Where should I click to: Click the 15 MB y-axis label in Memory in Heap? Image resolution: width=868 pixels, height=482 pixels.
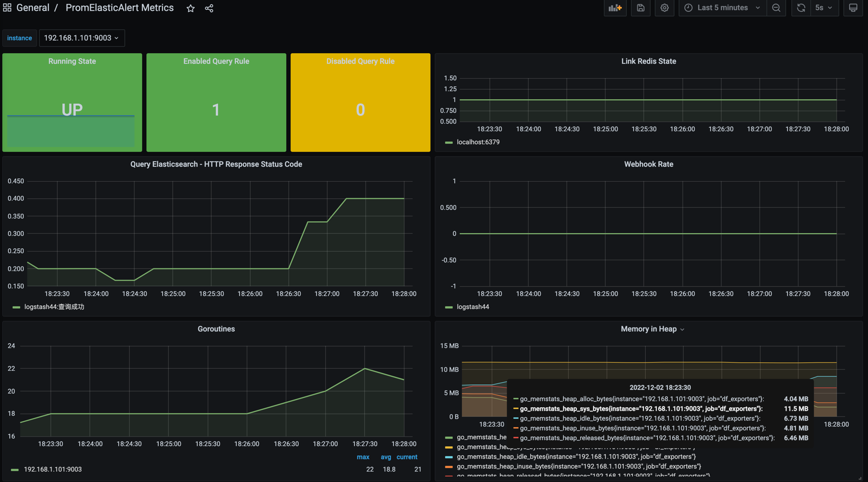449,346
